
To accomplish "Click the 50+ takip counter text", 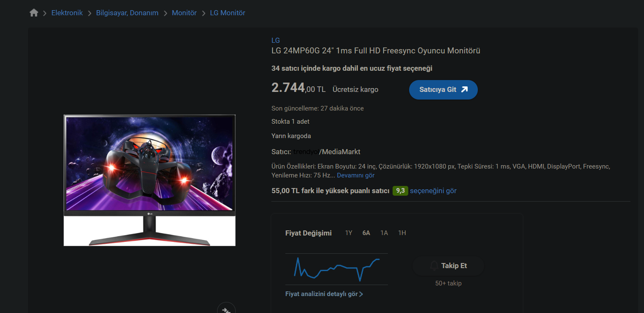I will pos(448,283).
